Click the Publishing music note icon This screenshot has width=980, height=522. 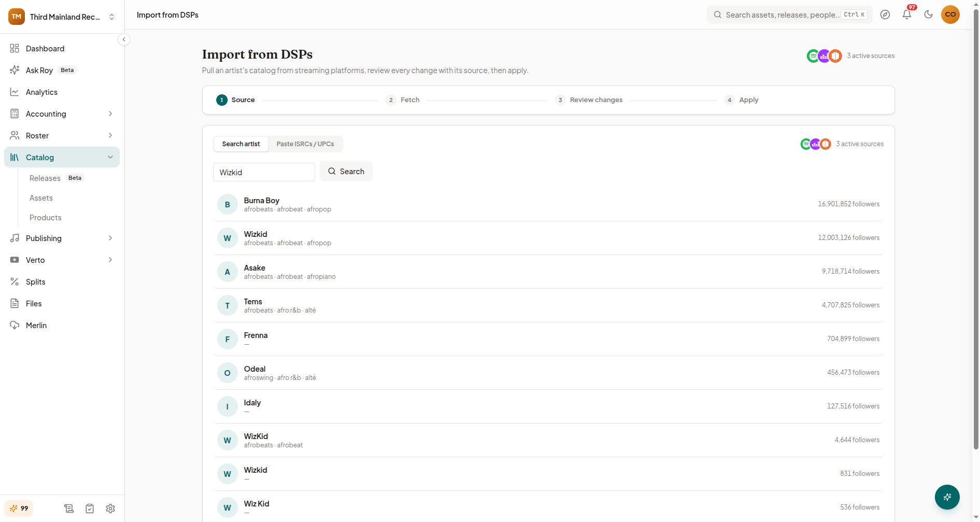pyautogui.click(x=15, y=238)
